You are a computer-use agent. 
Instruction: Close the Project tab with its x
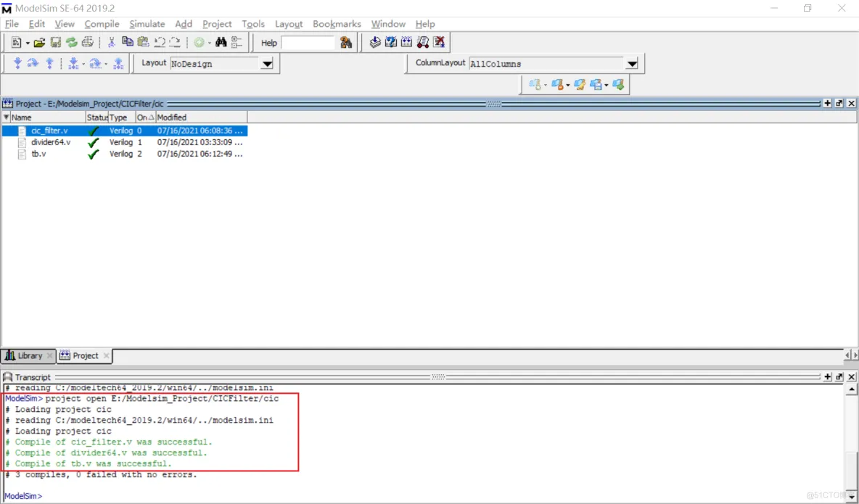pos(106,355)
